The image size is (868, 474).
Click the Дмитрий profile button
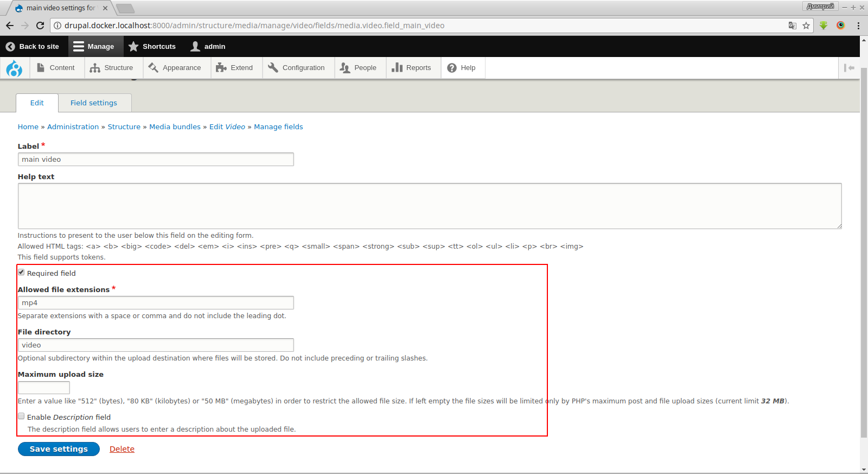coord(820,6)
